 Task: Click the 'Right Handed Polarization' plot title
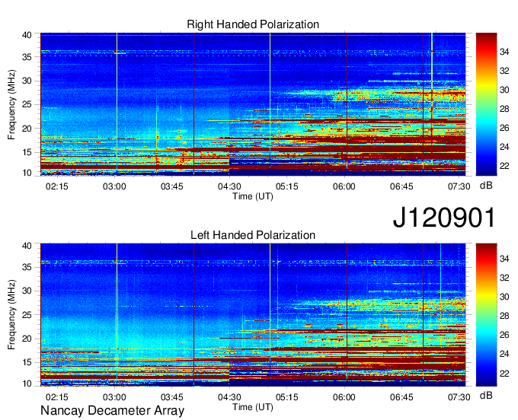point(253,24)
